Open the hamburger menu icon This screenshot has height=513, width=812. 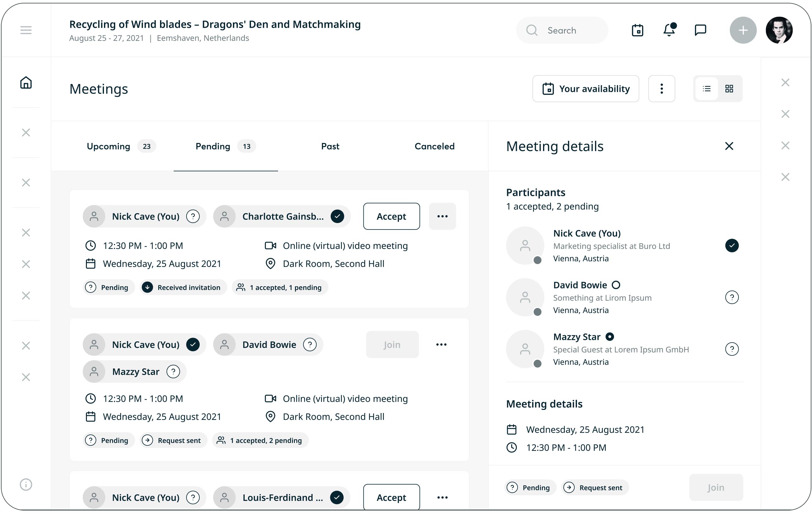(26, 30)
